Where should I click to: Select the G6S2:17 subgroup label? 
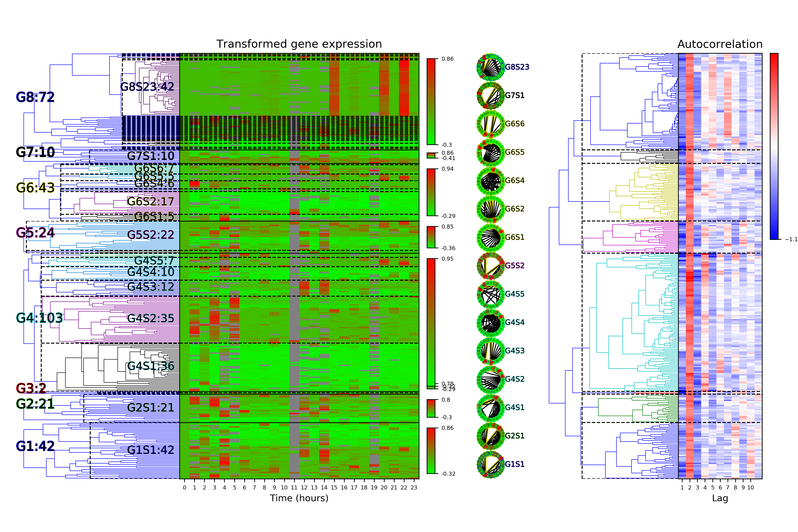click(151, 201)
